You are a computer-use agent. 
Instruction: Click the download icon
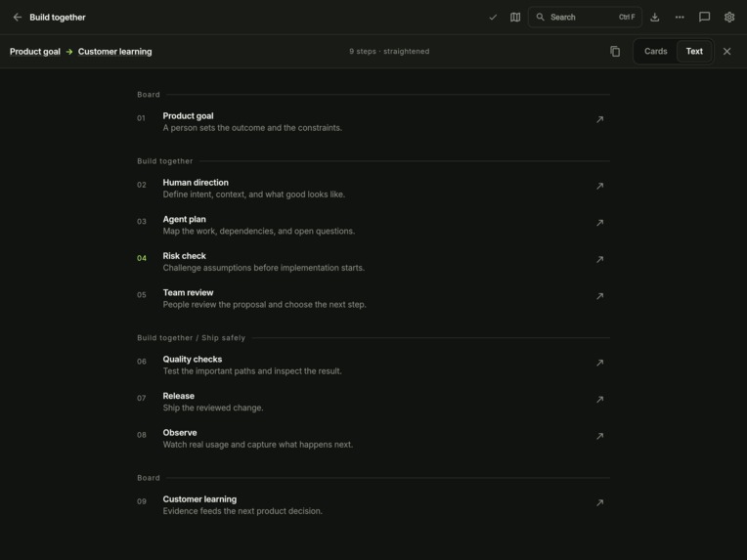point(655,18)
